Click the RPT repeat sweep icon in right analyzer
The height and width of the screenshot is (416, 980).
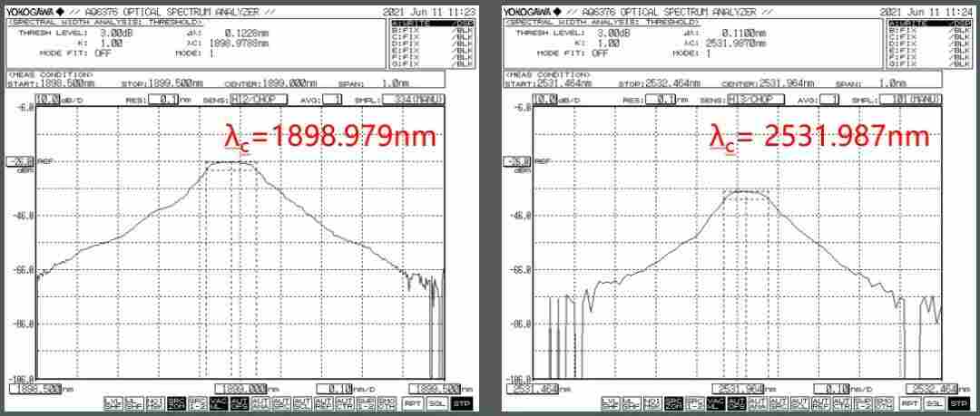910,402
